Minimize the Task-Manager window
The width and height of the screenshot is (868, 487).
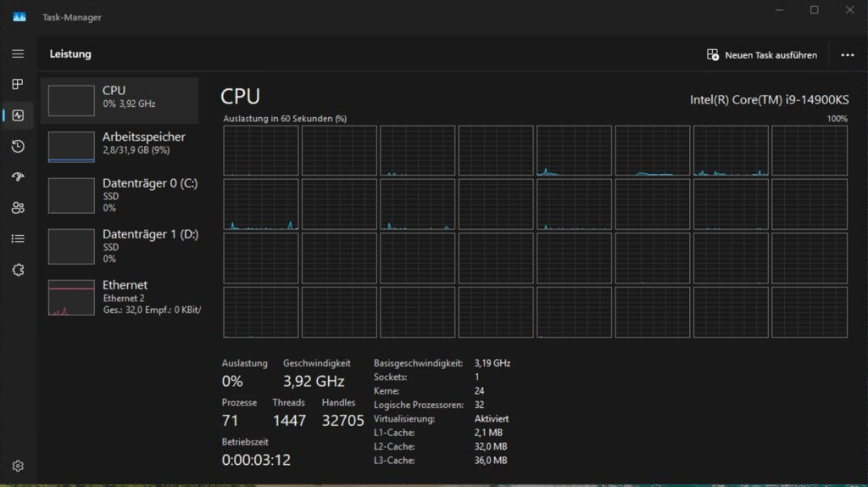(x=780, y=10)
